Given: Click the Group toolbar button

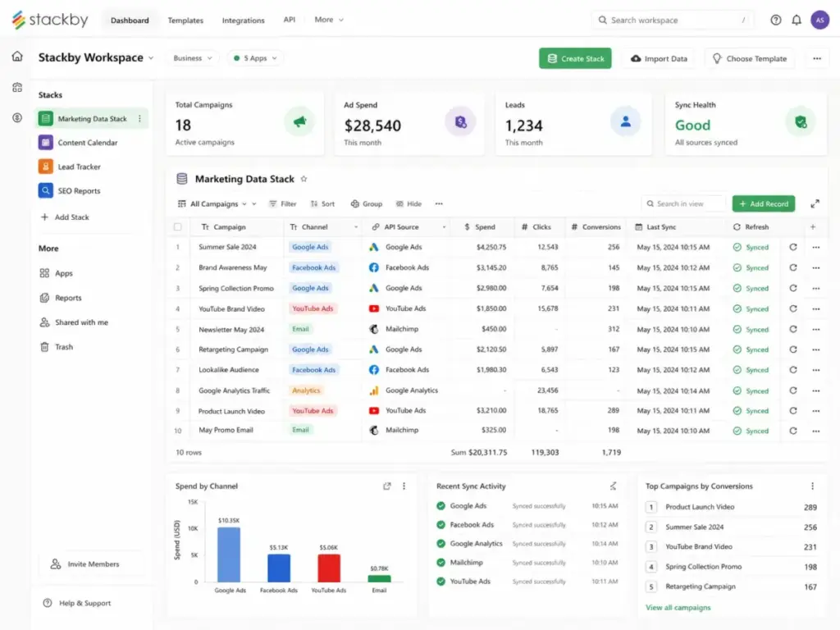Looking at the screenshot, I should (367, 203).
